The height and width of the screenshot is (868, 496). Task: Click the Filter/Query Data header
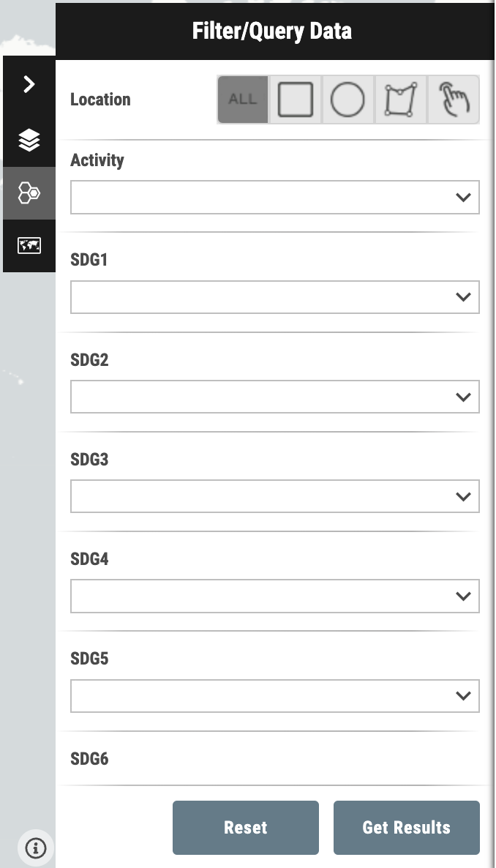[272, 31]
